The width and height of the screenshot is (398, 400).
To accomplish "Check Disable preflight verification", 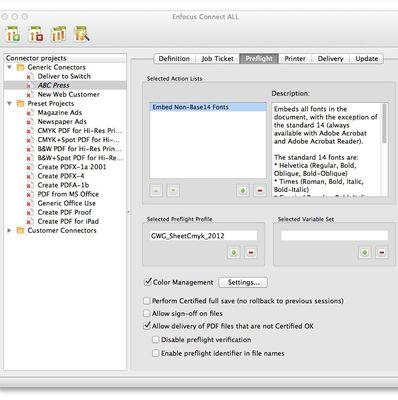I will 155,340.
